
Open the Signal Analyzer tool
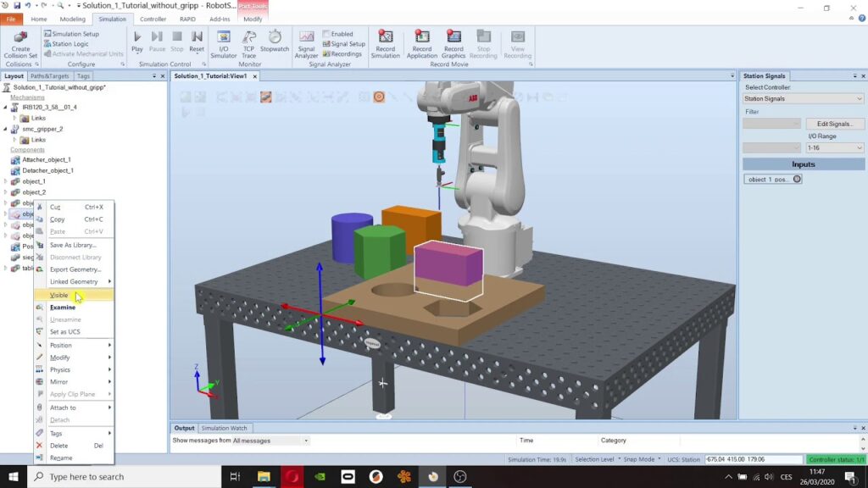pos(306,37)
